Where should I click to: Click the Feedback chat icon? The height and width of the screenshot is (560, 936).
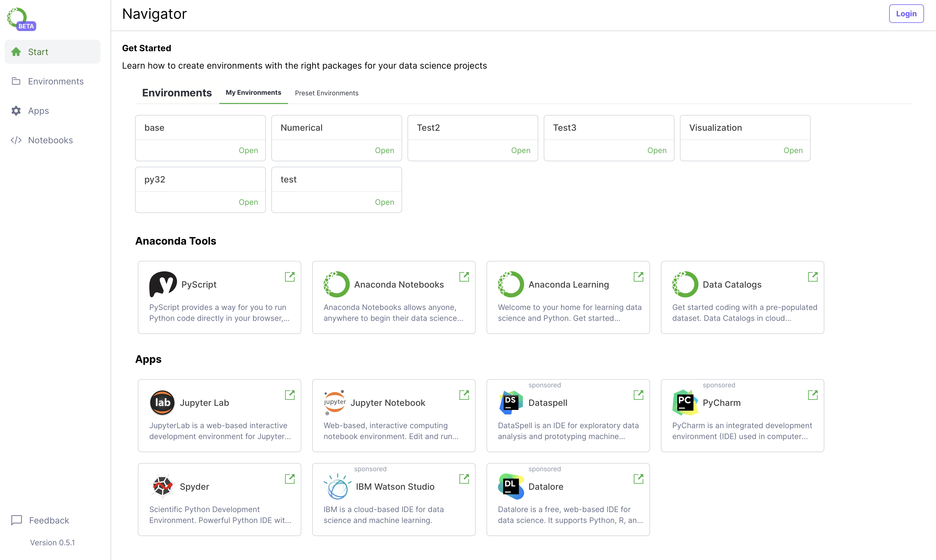tap(17, 520)
